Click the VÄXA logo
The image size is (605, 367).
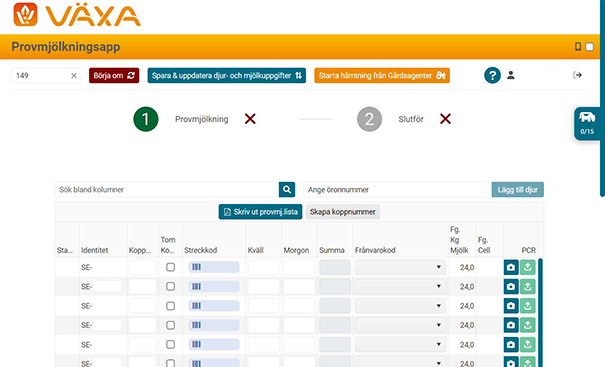(77, 15)
